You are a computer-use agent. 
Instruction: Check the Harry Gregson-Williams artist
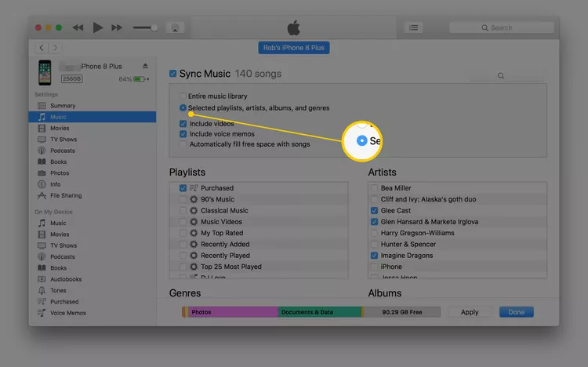point(374,233)
